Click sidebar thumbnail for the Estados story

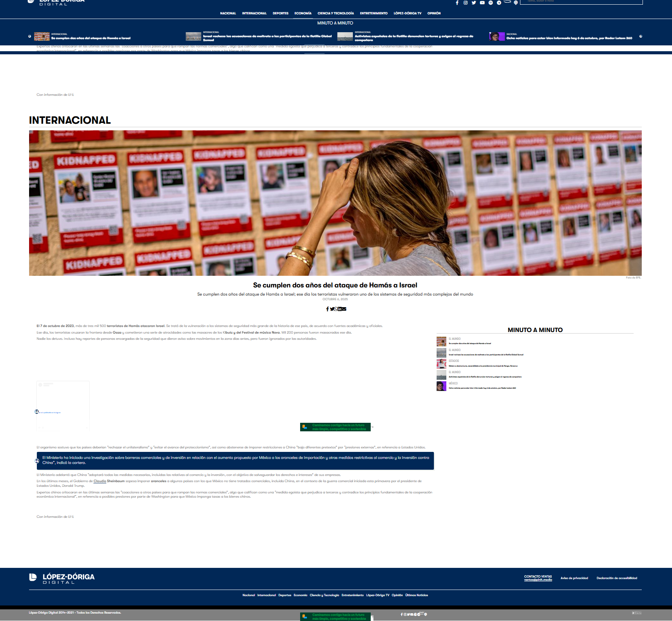441,363
